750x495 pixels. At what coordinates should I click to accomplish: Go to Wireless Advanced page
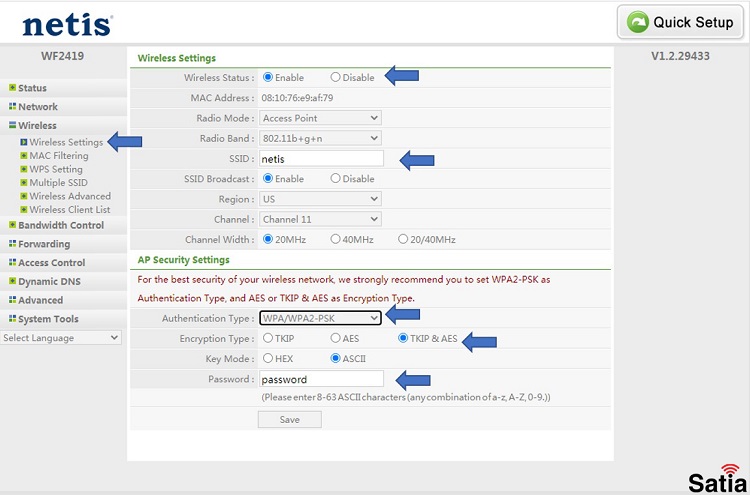point(70,196)
